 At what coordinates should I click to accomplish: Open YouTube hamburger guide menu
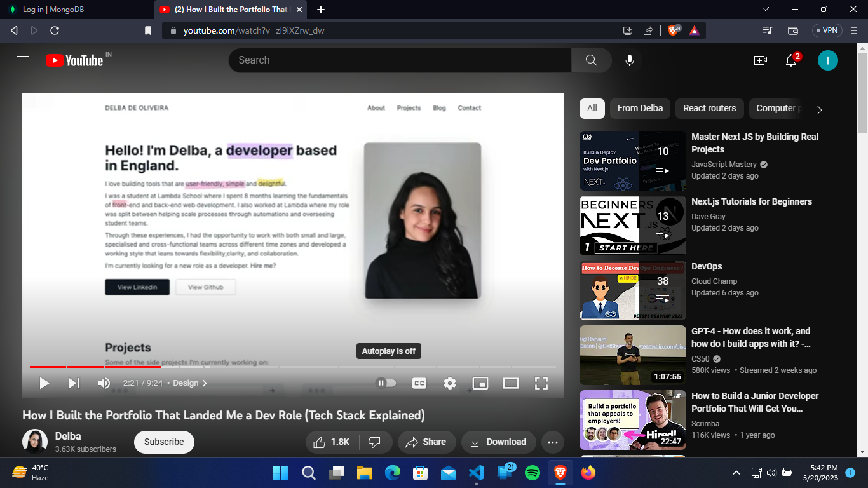23,60
